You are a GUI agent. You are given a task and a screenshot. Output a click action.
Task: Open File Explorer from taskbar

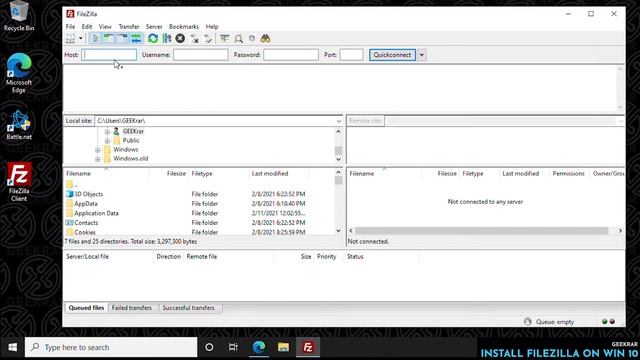coord(283,347)
